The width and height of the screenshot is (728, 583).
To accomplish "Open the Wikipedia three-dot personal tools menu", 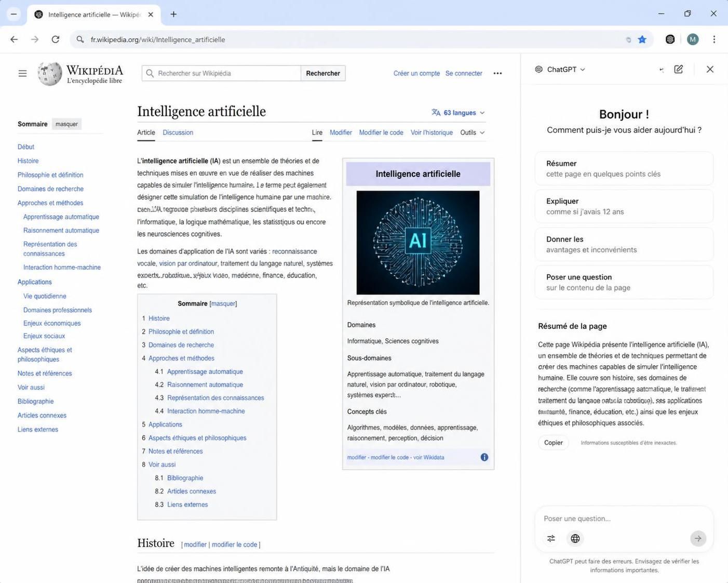I will [497, 73].
